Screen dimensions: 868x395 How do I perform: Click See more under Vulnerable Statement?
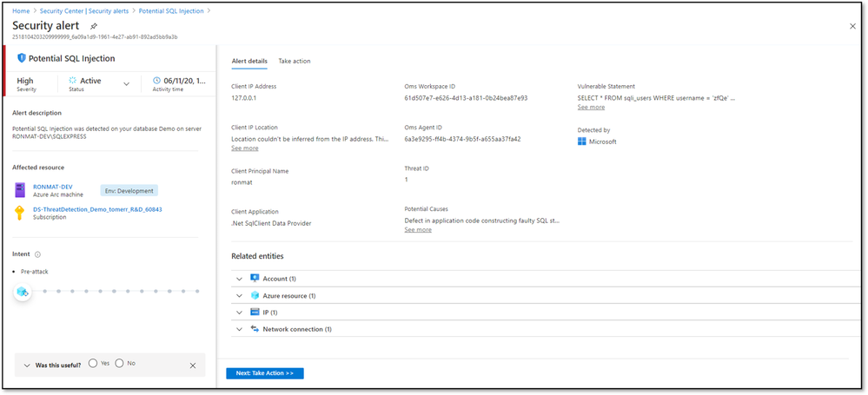click(x=591, y=108)
